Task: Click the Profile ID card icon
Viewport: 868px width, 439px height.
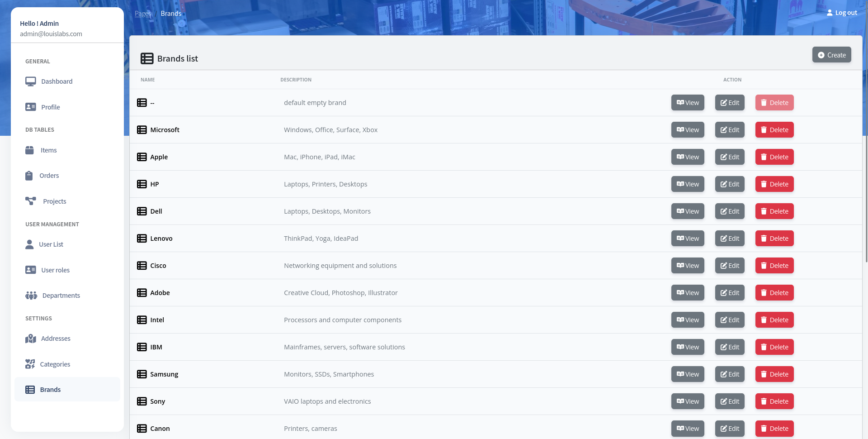Action: point(31,107)
